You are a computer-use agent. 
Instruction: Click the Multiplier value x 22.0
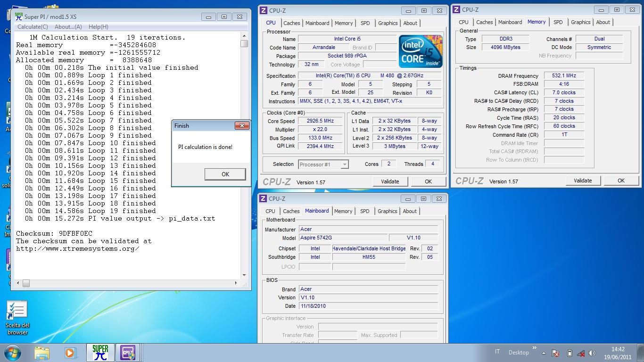click(320, 130)
